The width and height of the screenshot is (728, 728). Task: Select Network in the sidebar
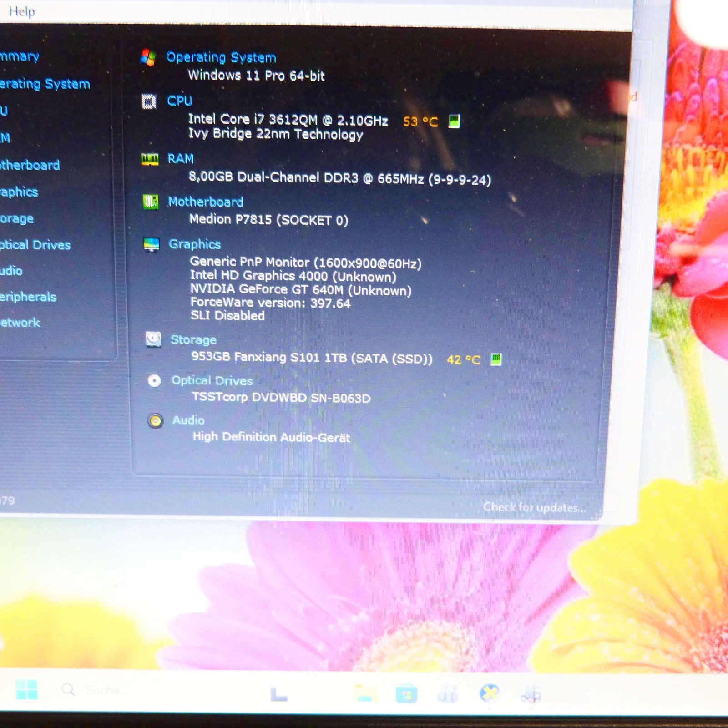[20, 323]
